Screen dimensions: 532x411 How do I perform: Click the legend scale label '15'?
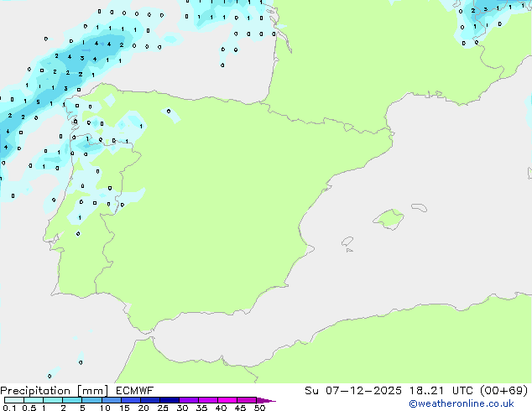[124, 408]
